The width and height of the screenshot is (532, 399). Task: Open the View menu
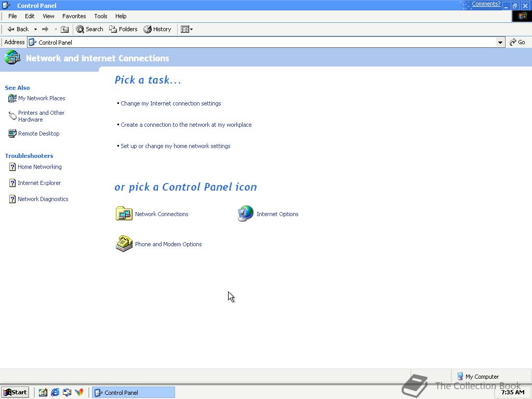(48, 16)
